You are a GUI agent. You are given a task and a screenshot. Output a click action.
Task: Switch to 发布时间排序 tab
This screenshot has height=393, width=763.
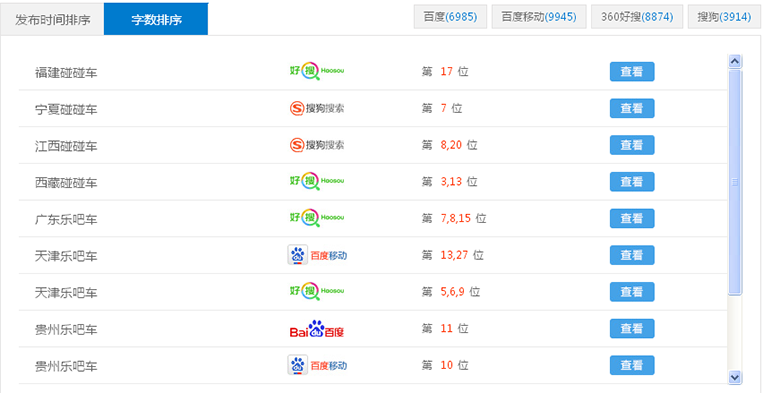pyautogui.click(x=53, y=20)
